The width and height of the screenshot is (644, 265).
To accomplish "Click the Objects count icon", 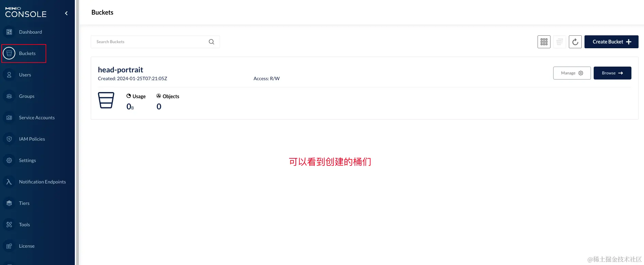I will coord(158,96).
